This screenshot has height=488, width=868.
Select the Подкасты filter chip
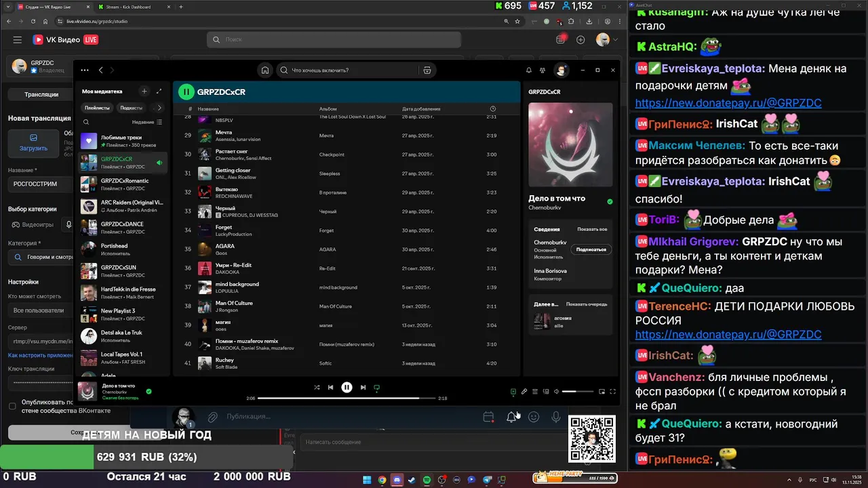point(131,108)
